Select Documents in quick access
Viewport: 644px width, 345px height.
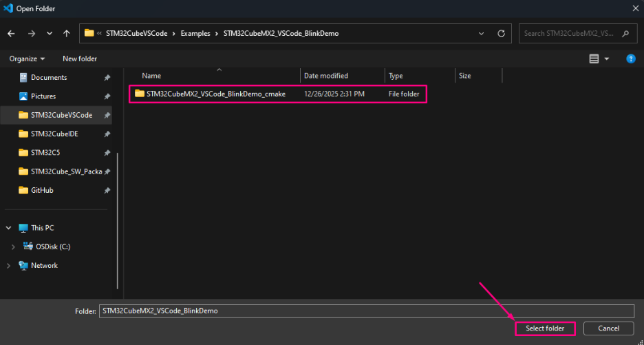click(x=49, y=77)
